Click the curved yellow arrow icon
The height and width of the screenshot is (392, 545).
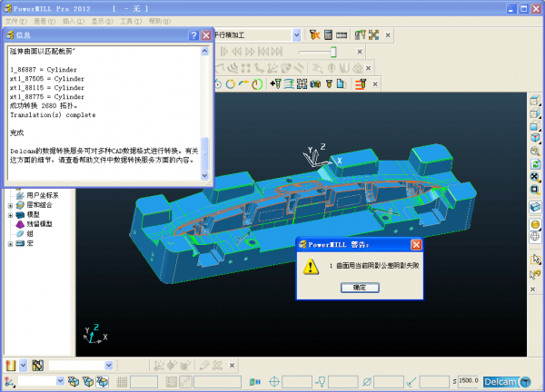point(243,83)
